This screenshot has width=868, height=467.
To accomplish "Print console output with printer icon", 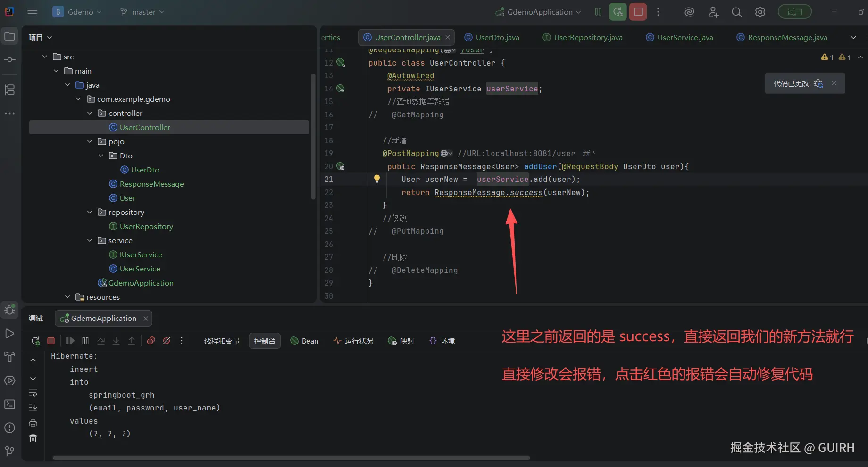I will pos(33,423).
